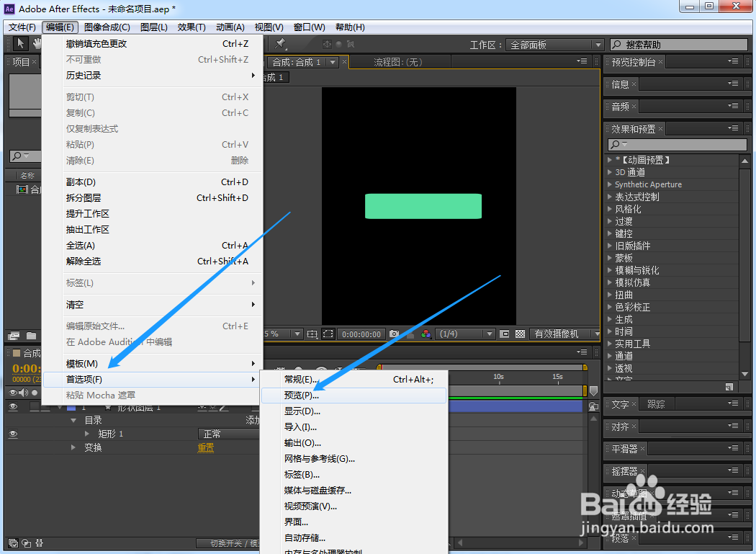
Task: Hide the shape layer 1 eye
Action: click(13, 407)
